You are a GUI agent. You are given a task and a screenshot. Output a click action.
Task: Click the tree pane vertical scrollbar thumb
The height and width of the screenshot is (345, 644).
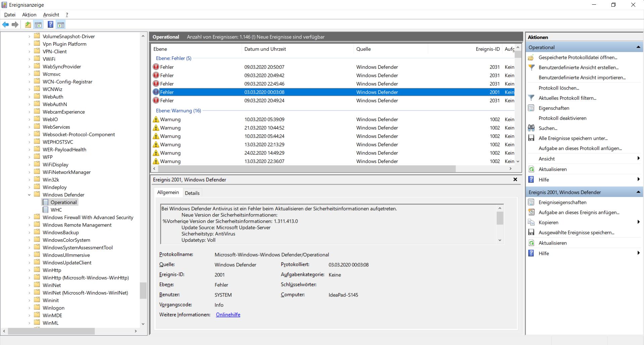click(x=143, y=290)
